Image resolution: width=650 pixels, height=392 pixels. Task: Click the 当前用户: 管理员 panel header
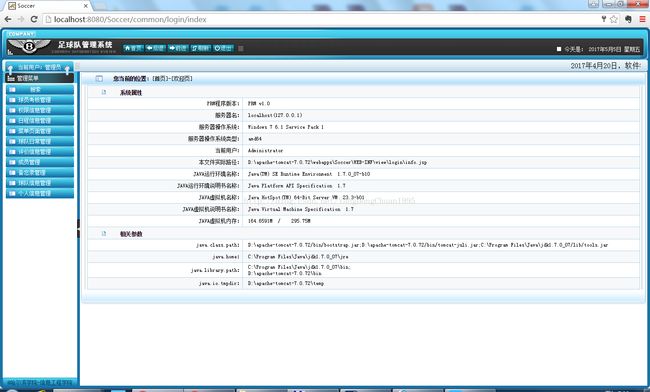(39, 67)
